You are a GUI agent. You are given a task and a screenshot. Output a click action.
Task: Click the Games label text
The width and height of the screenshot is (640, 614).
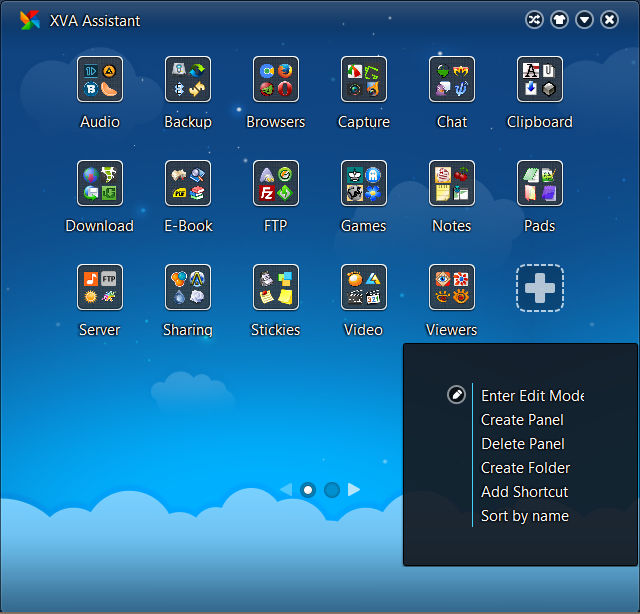[x=364, y=226]
